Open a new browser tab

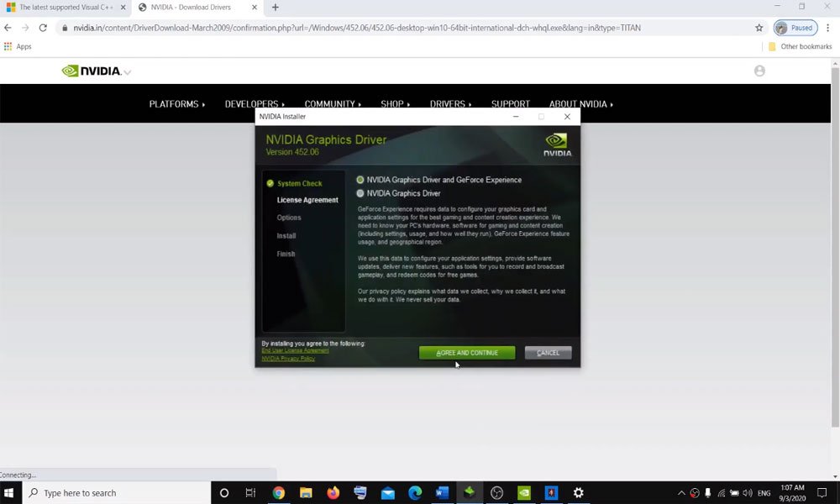pyautogui.click(x=276, y=8)
